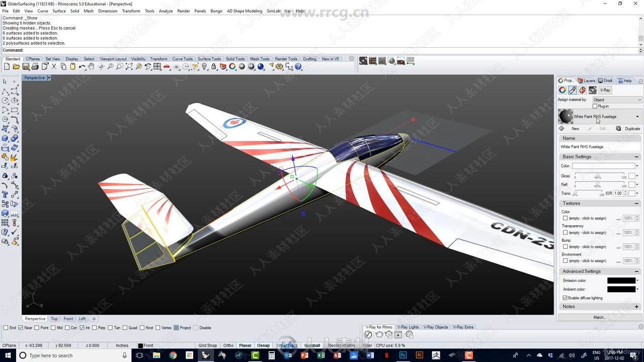Click the New material button
644x362 pixels.
(x=570, y=129)
